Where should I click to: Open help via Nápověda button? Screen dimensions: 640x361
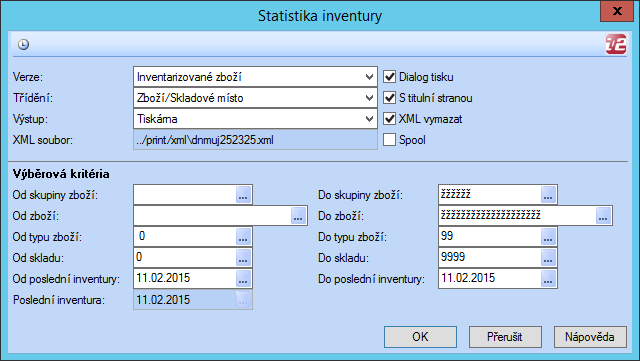tap(590, 337)
